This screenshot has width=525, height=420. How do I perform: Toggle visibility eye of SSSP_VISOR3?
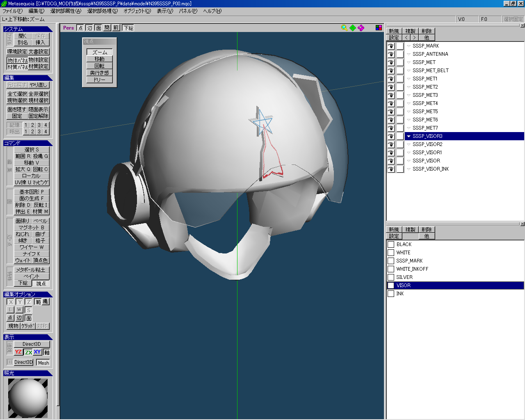tap(391, 136)
